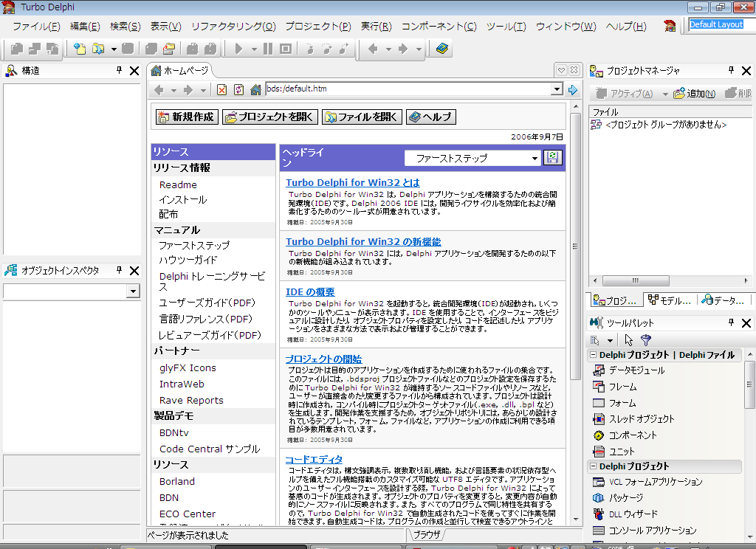Viewport: 756px width, 549px height.
Task: Open the リファクタリング(O) menu
Action: pyautogui.click(x=233, y=27)
